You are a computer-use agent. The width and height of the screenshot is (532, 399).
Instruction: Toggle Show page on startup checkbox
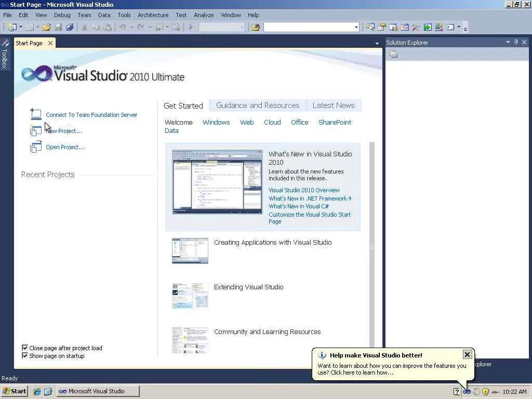click(25, 355)
